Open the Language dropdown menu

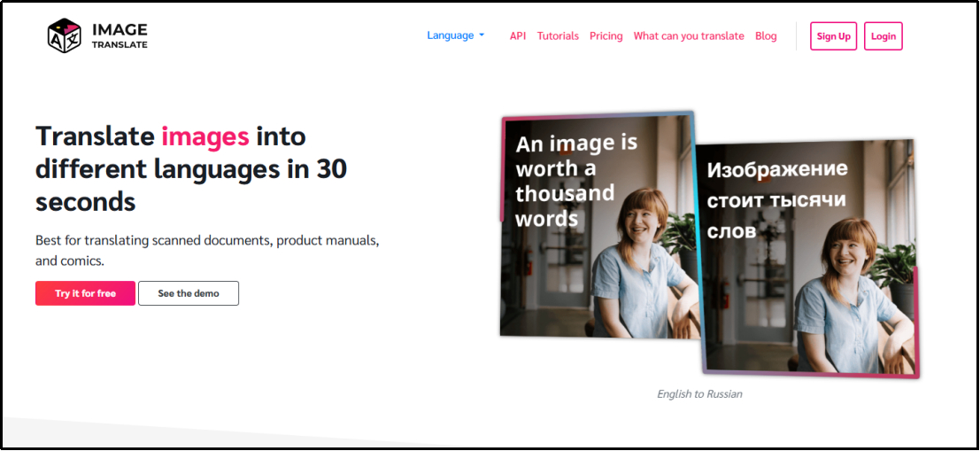coord(451,36)
